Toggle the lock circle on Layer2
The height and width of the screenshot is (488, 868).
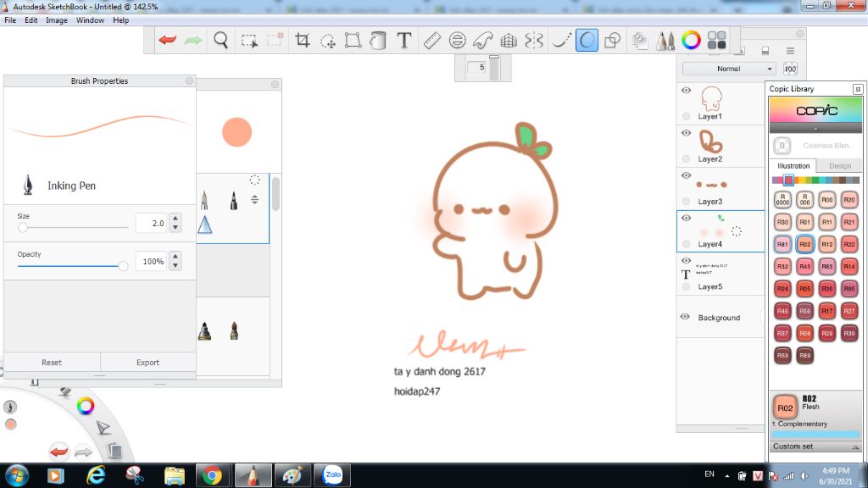coord(686,158)
